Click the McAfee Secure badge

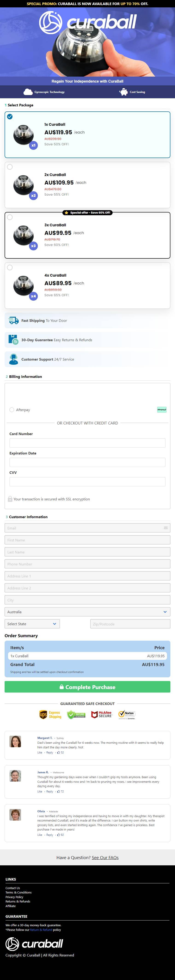coord(101,714)
